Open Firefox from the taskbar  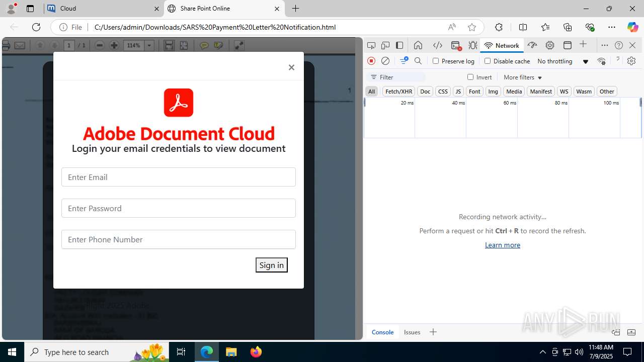(256, 352)
